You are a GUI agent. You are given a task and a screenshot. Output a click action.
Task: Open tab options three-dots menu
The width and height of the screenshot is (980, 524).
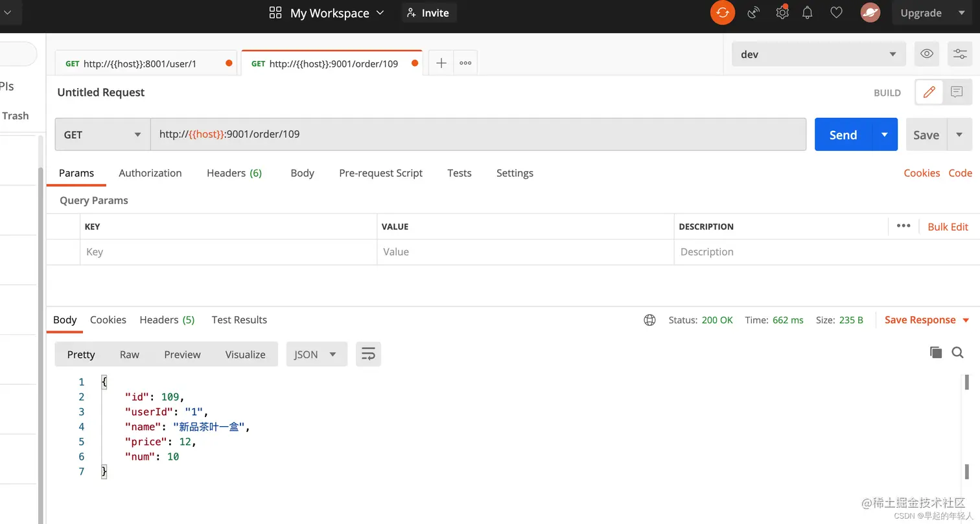pyautogui.click(x=465, y=63)
